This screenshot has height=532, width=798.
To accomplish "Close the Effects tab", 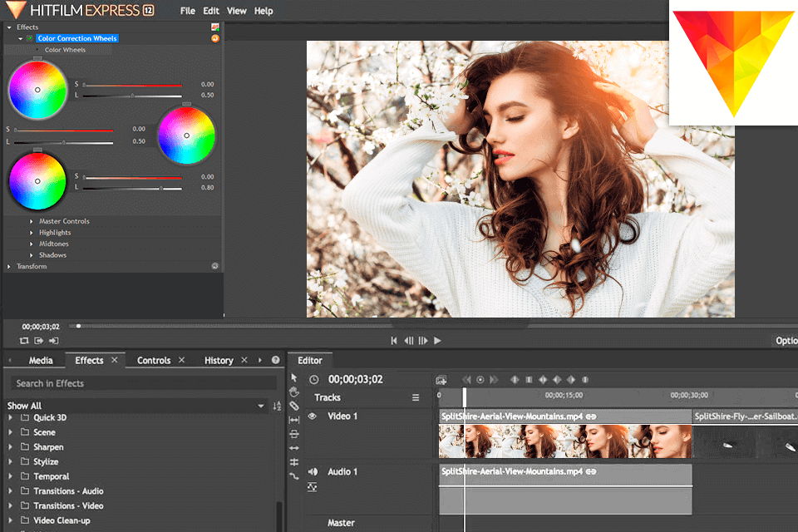I will (115, 360).
